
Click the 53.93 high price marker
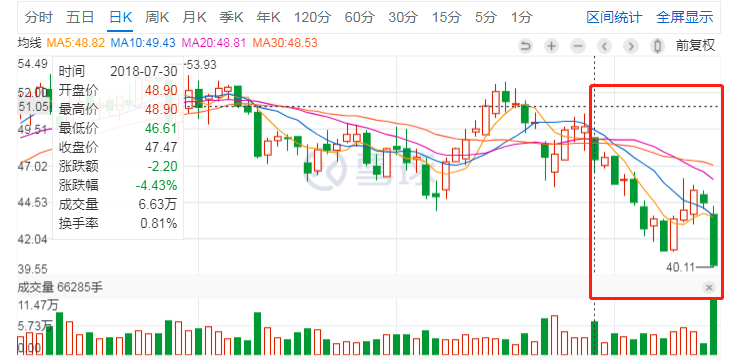(x=201, y=65)
